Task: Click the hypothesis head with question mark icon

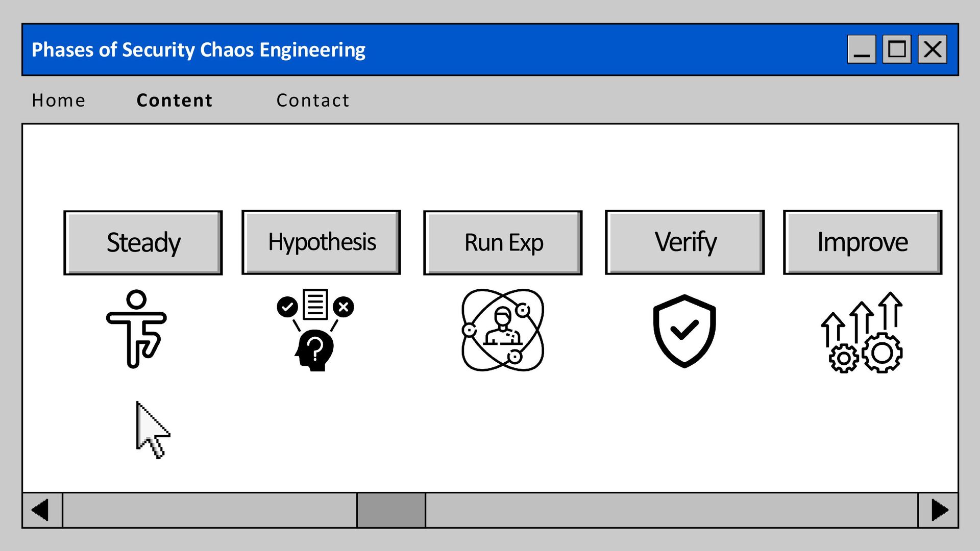Action: [315, 330]
